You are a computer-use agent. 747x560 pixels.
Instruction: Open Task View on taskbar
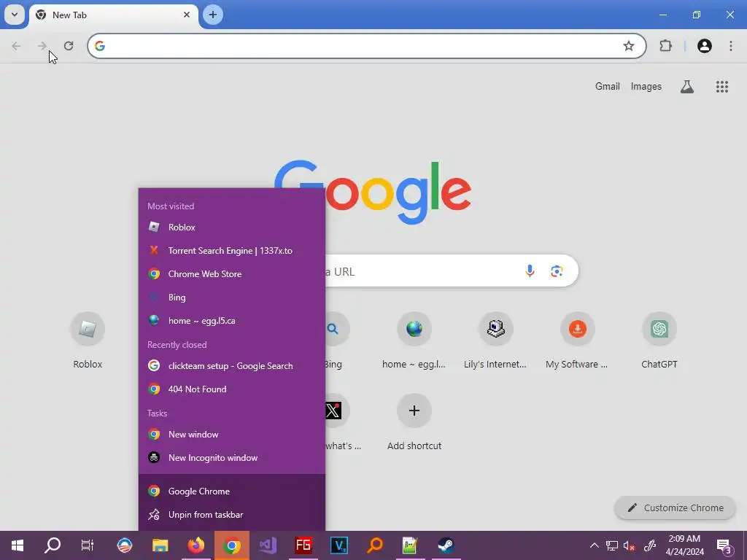point(88,545)
